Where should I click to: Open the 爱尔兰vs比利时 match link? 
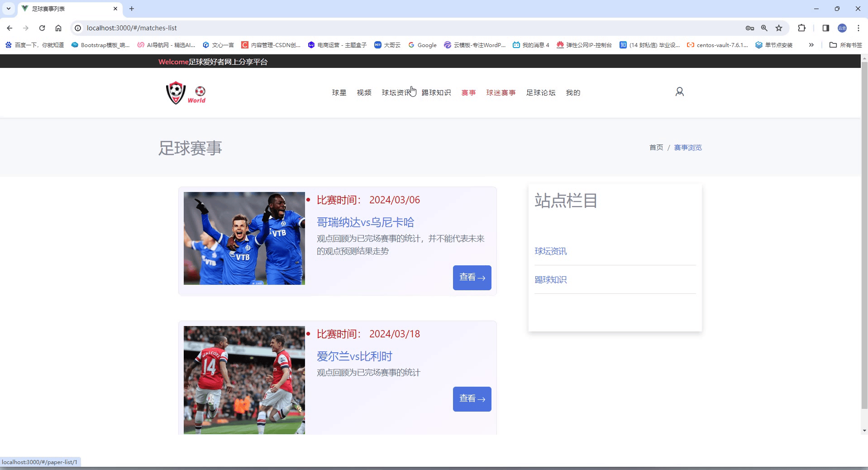pos(354,356)
